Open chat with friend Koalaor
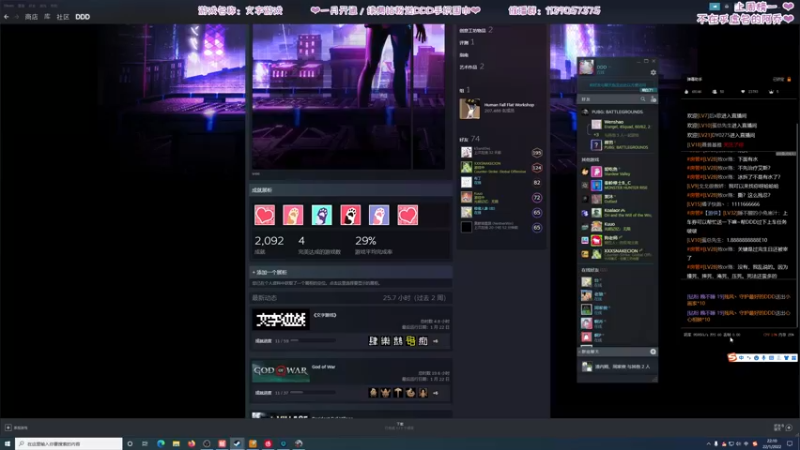The height and width of the screenshot is (450, 800). 617,213
